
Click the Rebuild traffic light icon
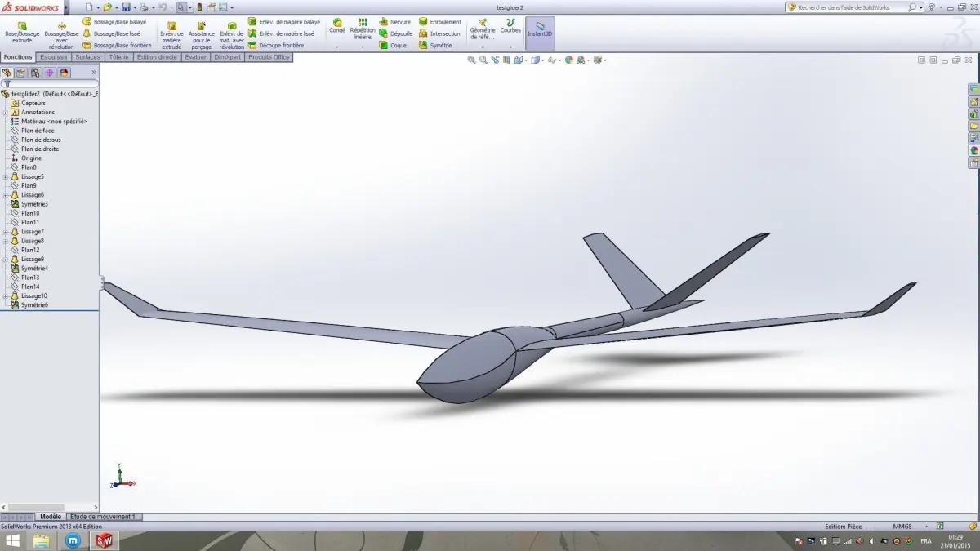[199, 7]
